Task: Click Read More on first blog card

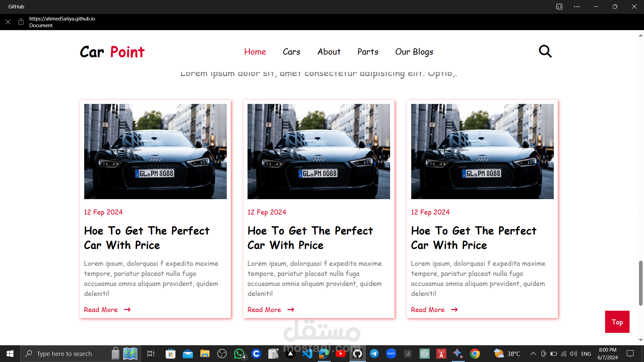Action: tap(101, 310)
